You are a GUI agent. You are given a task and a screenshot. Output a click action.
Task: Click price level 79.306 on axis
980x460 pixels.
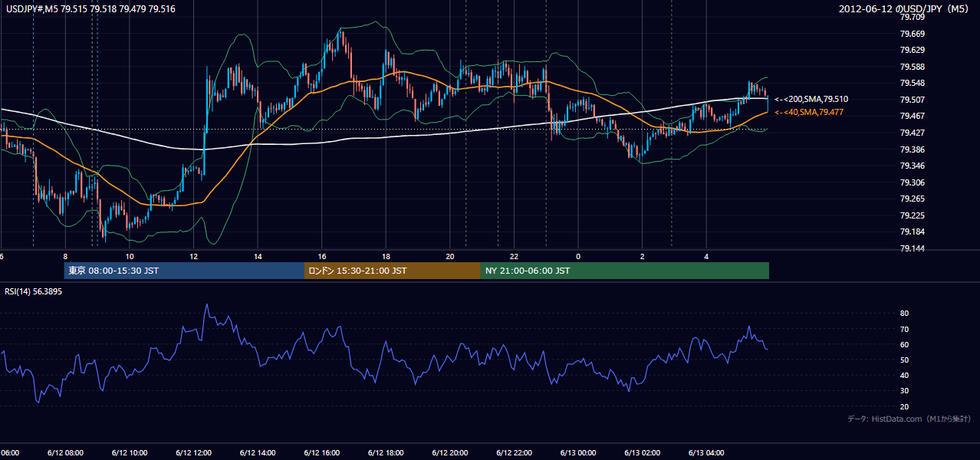pyautogui.click(x=913, y=182)
